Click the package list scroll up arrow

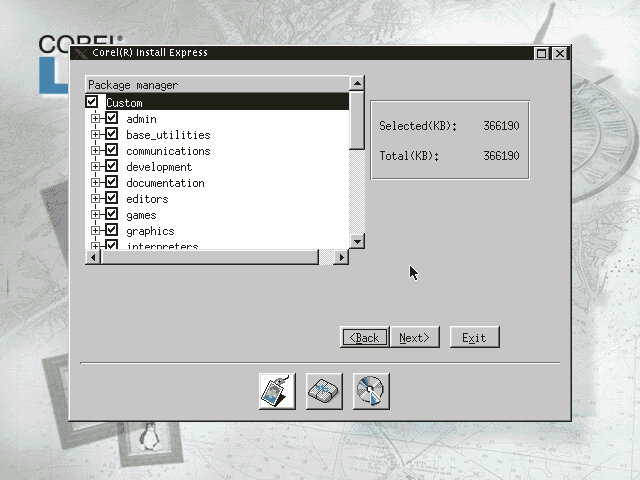point(356,84)
